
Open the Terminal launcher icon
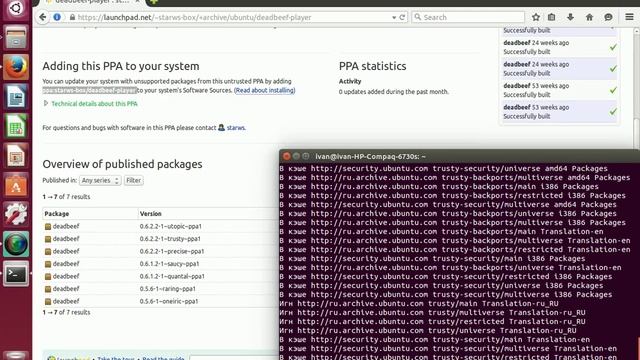click(16, 273)
